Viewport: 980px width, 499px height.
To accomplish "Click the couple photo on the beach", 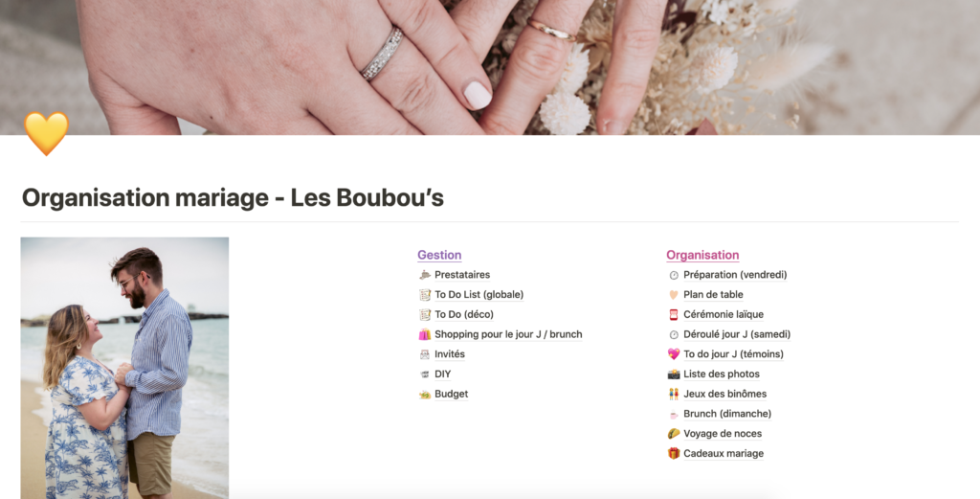I will point(124,368).
